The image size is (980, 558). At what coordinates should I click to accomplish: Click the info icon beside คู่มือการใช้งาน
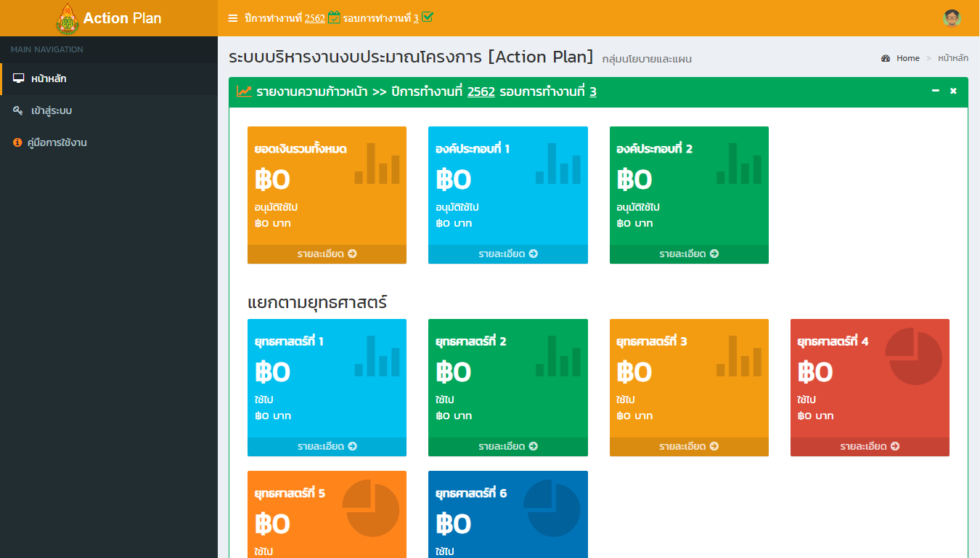click(x=18, y=142)
